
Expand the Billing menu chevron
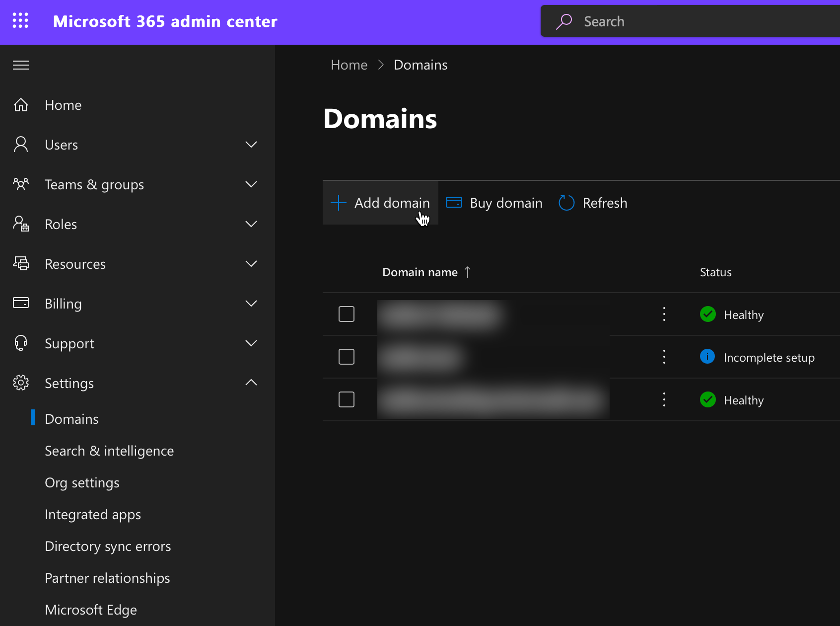[x=251, y=304]
